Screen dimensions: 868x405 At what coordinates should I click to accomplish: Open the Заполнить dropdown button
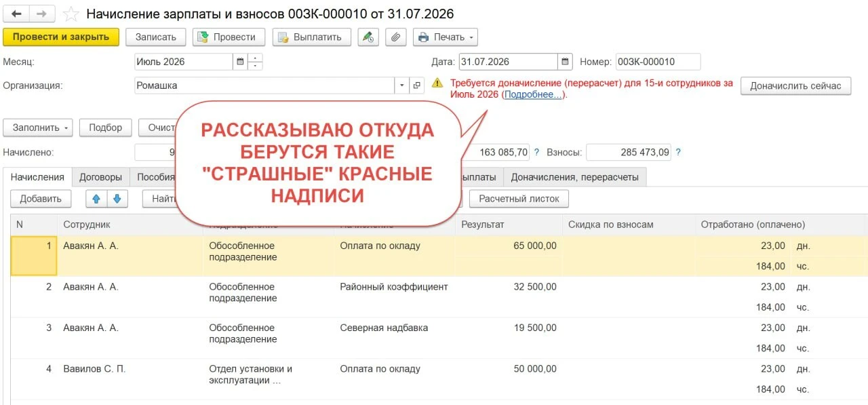[38, 127]
